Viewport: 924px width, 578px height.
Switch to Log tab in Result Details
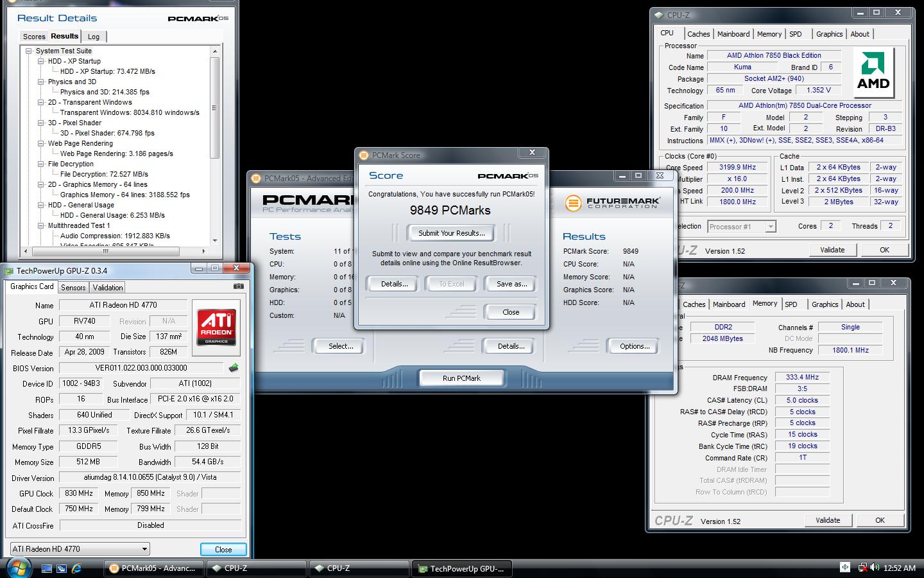pyautogui.click(x=94, y=37)
